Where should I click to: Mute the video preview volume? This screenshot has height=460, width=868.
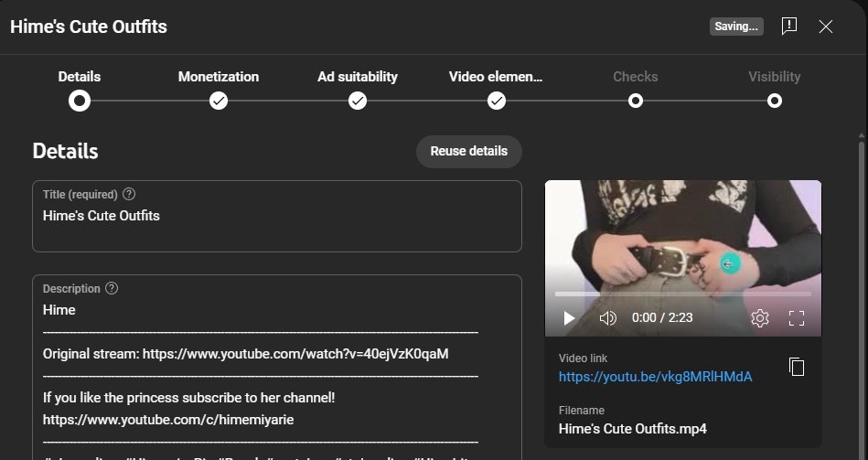pyautogui.click(x=608, y=317)
